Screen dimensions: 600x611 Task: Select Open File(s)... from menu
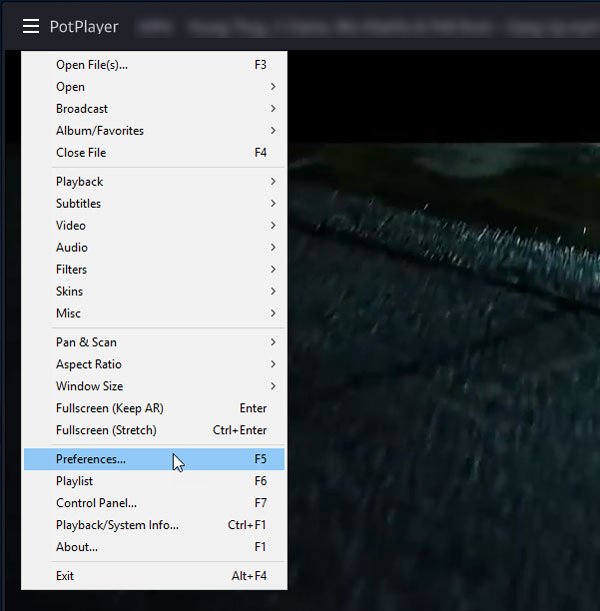coord(92,65)
